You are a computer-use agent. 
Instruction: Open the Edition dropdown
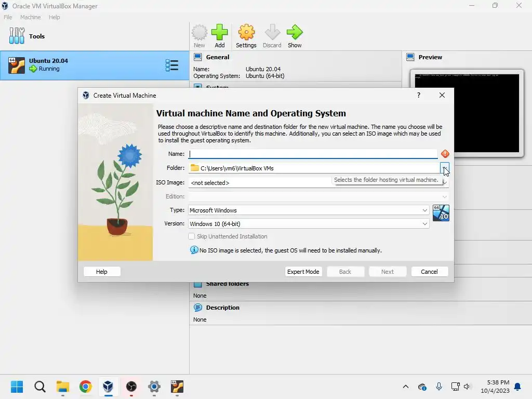point(445,196)
